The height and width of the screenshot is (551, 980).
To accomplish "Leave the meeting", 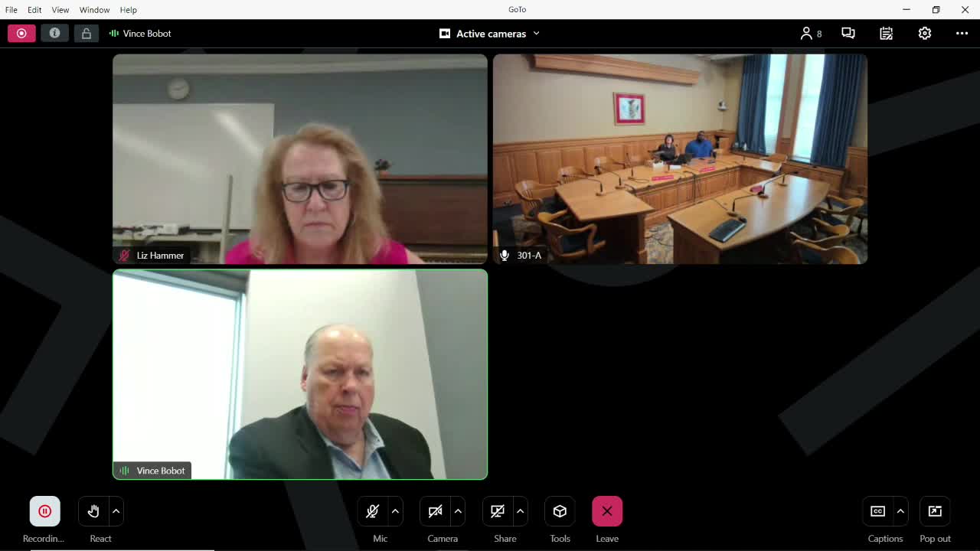I will pyautogui.click(x=607, y=511).
